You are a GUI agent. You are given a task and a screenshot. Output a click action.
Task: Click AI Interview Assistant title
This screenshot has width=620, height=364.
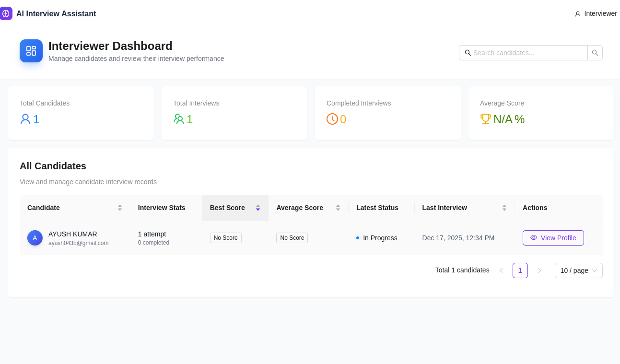(x=56, y=14)
